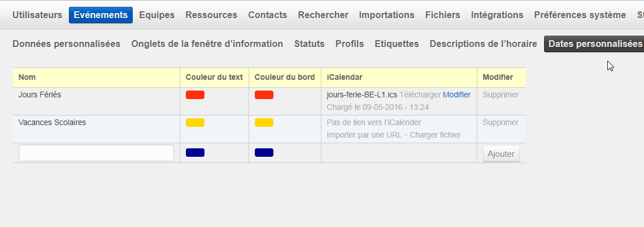The image size is (644, 227).
Task: Click Importer par une URL link
Action: [364, 135]
